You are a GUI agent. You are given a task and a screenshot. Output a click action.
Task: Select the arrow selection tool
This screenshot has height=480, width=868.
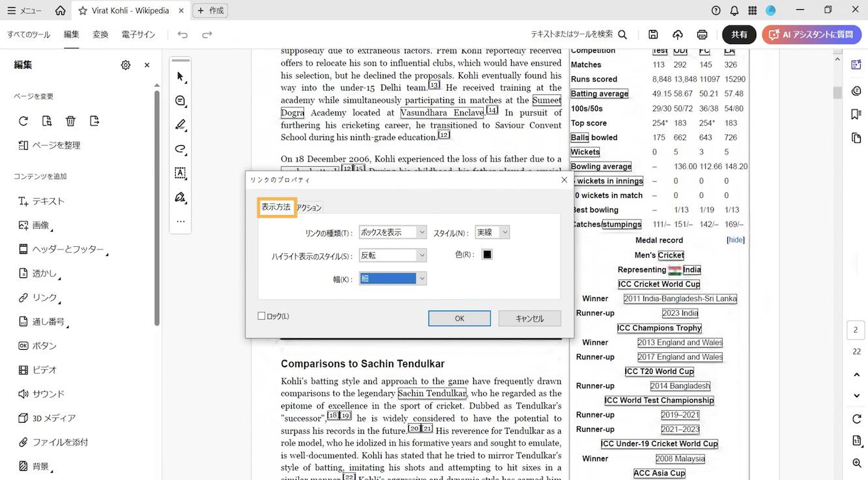click(180, 76)
